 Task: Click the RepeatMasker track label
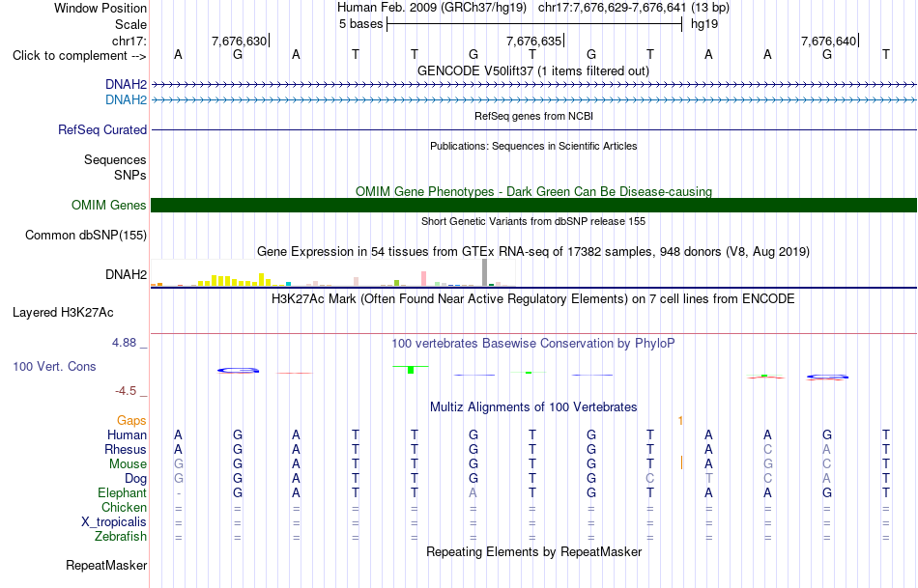106,566
